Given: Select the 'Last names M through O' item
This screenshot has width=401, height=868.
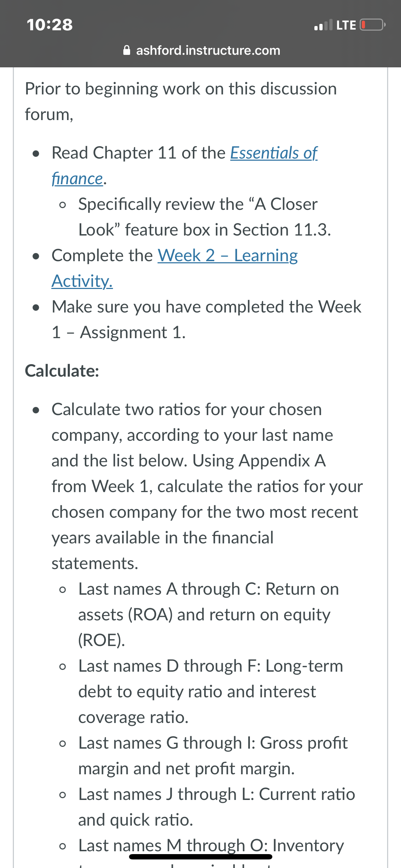Looking at the screenshot, I should click(211, 846).
